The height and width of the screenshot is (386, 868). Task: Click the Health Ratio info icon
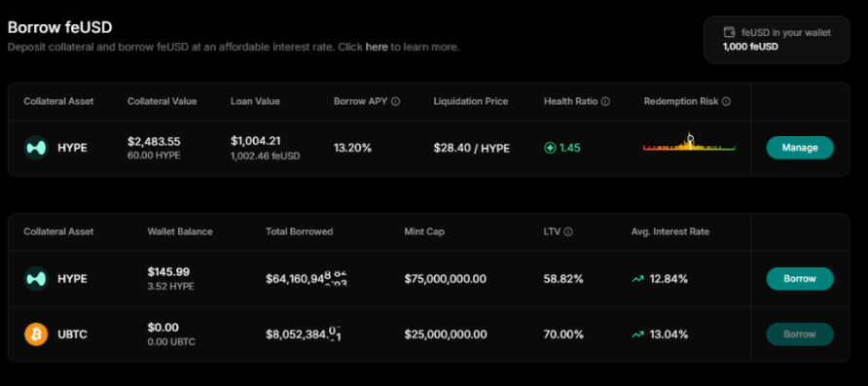[x=605, y=102]
